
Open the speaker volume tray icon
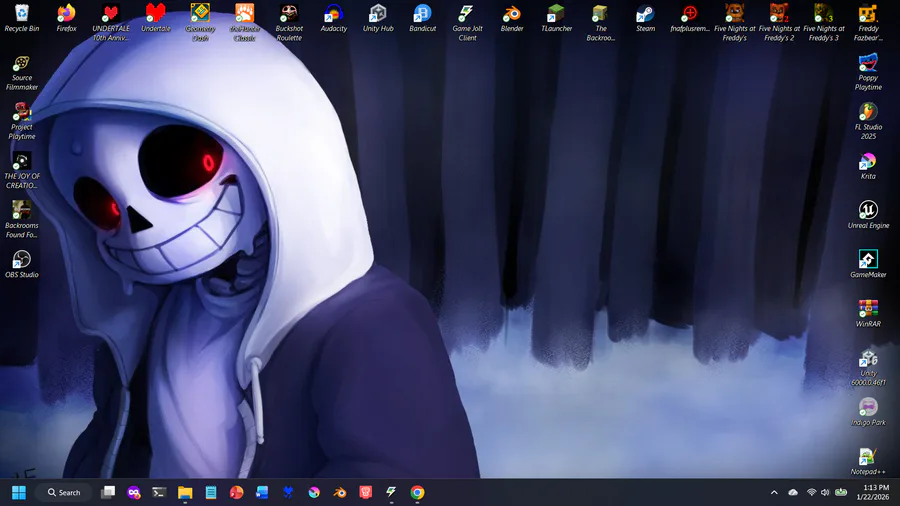point(825,492)
